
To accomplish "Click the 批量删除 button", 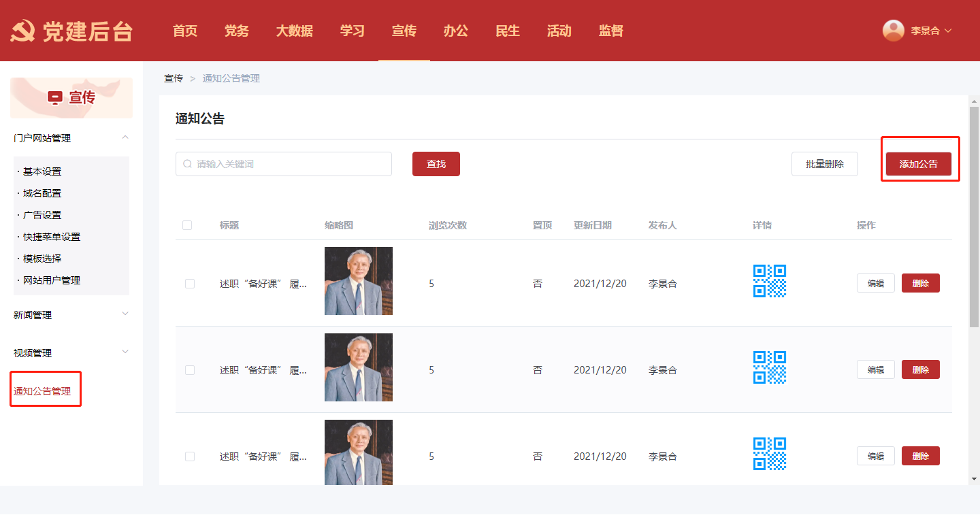I will tap(824, 164).
